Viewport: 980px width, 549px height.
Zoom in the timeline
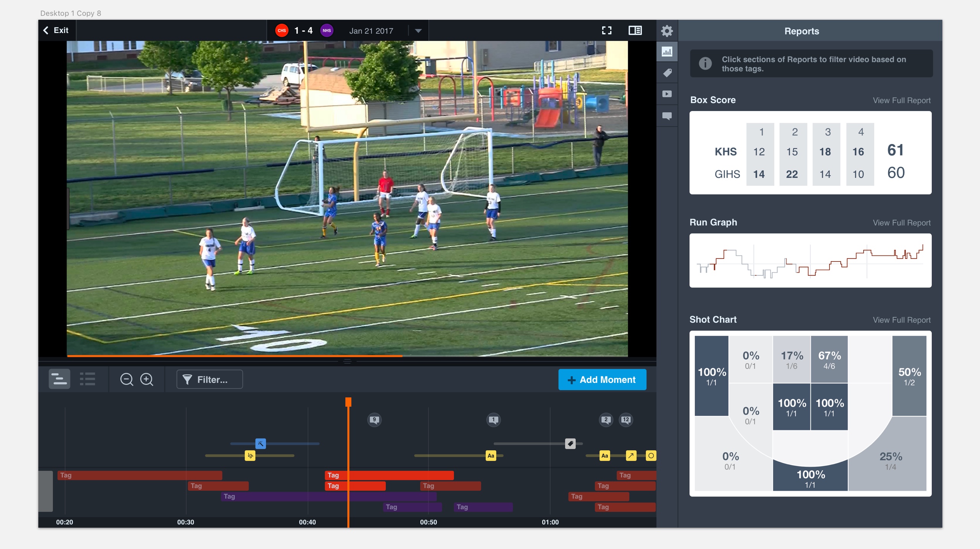(147, 379)
